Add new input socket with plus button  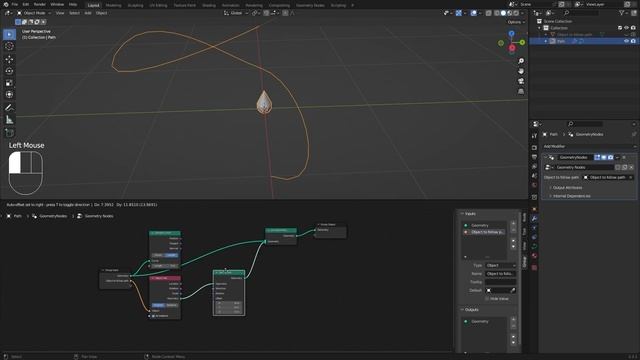[x=513, y=224]
